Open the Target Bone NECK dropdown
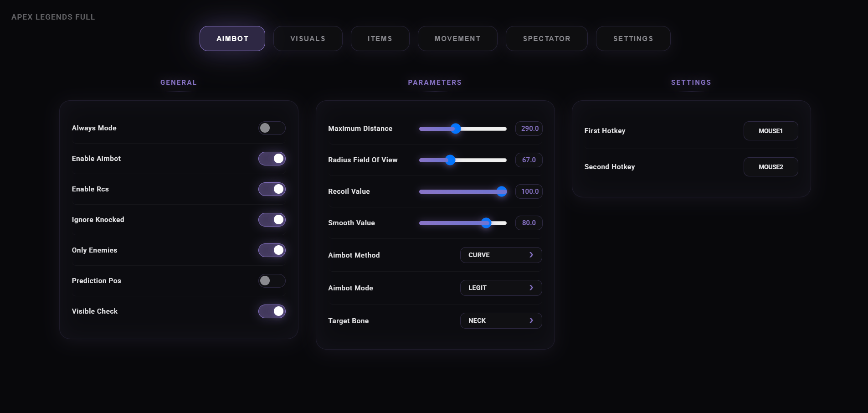Image resolution: width=868 pixels, height=413 pixels. 501,321
